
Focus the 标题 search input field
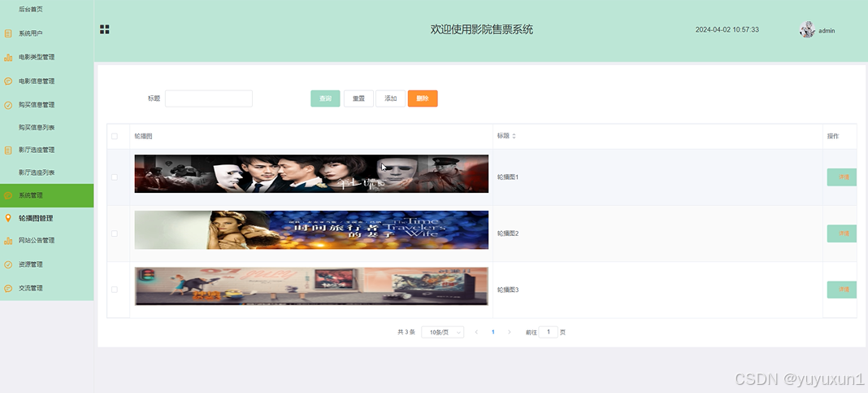[209, 98]
